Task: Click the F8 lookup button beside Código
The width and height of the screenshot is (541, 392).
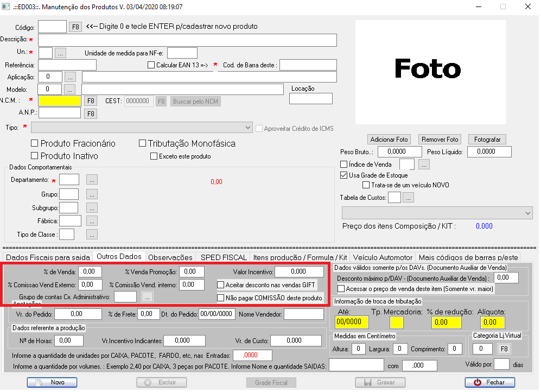Action: (x=75, y=27)
